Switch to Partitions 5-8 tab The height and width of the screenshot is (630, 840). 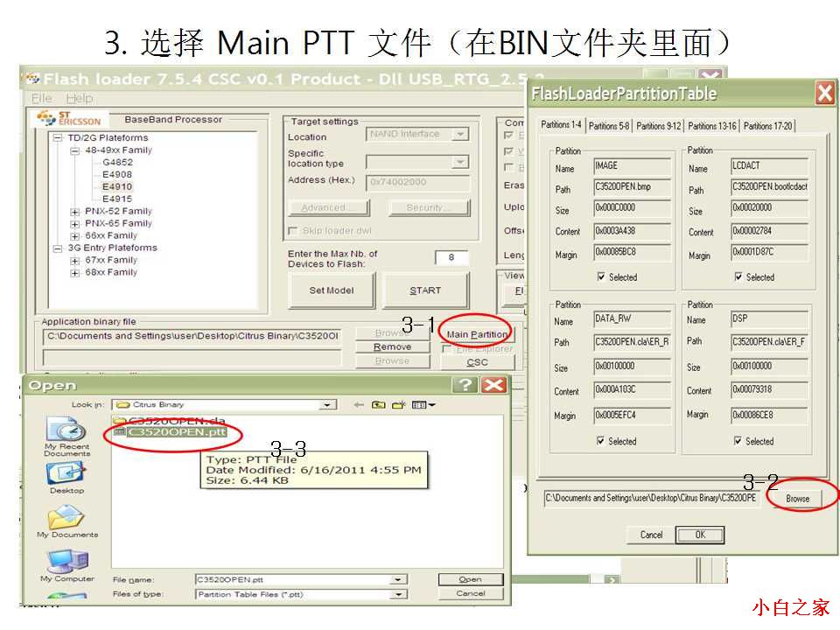click(x=609, y=126)
